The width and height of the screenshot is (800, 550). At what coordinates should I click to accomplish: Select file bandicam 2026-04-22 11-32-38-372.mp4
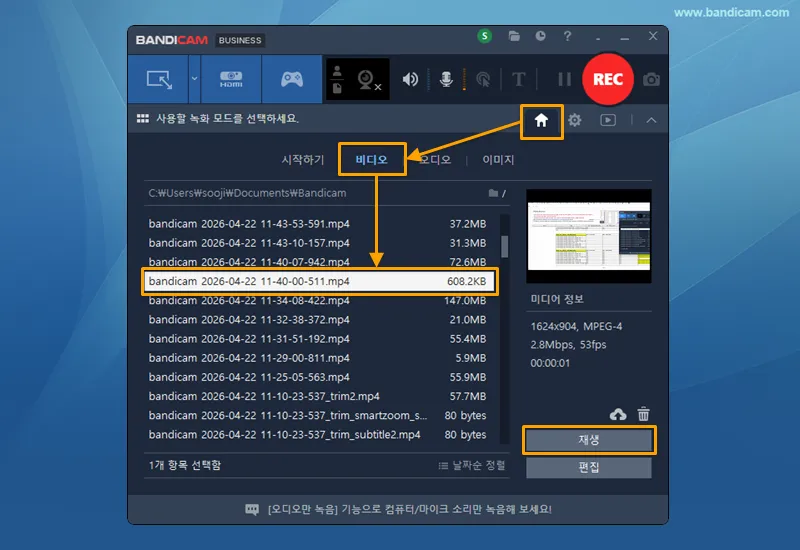(317, 319)
